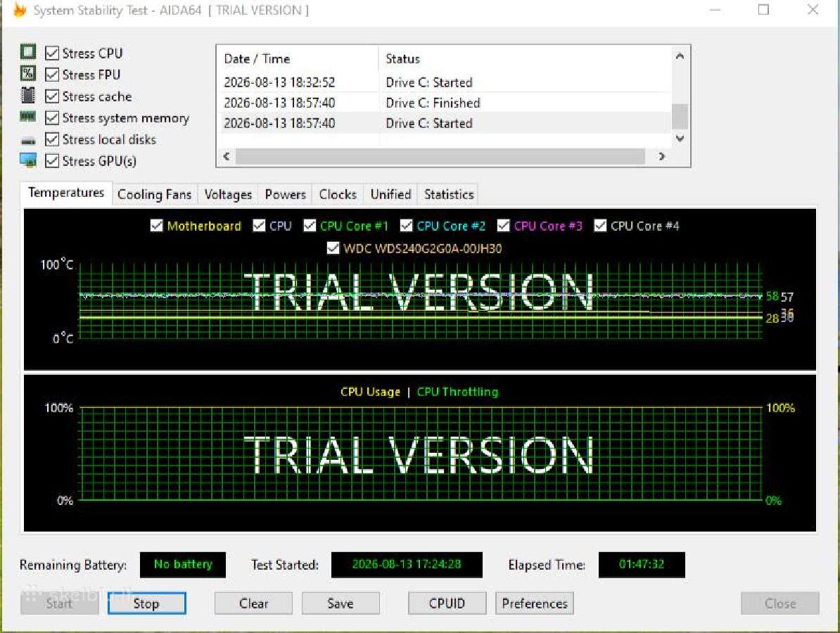Click the disk drive icon beside Stress local disks
This screenshot has height=633, width=840.
click(x=28, y=140)
